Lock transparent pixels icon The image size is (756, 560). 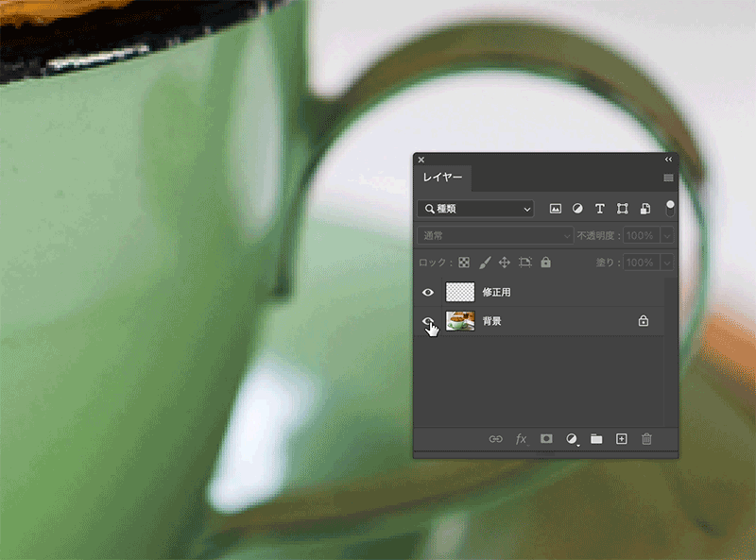(x=464, y=263)
